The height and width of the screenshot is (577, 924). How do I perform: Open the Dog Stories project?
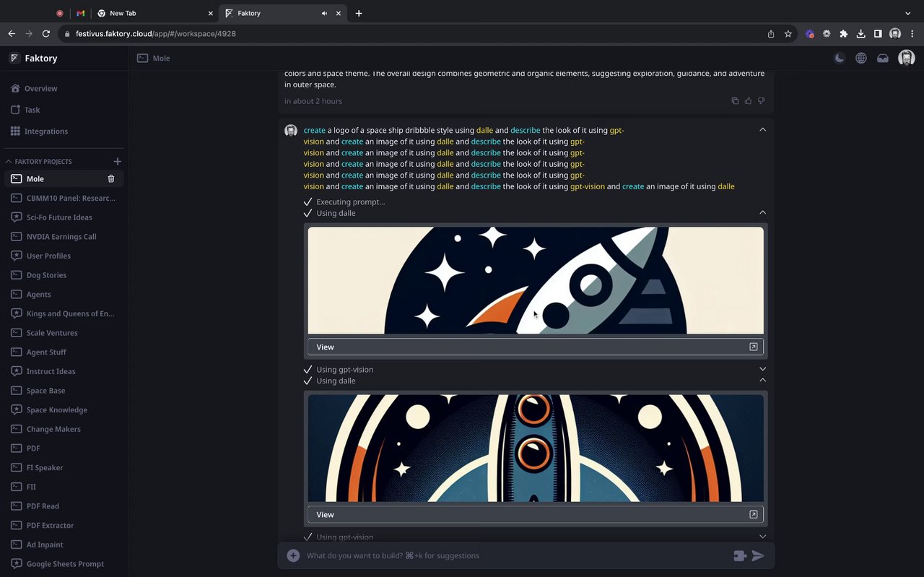pos(64,275)
